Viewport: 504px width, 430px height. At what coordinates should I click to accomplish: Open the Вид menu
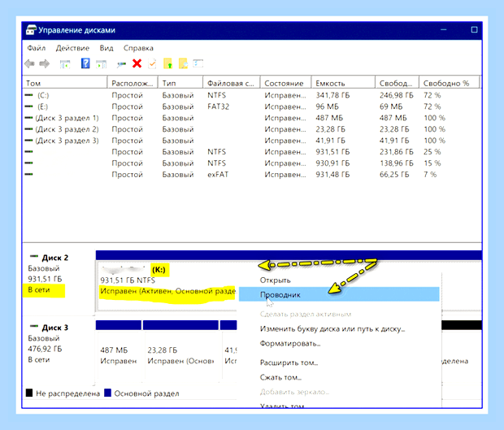(106, 48)
